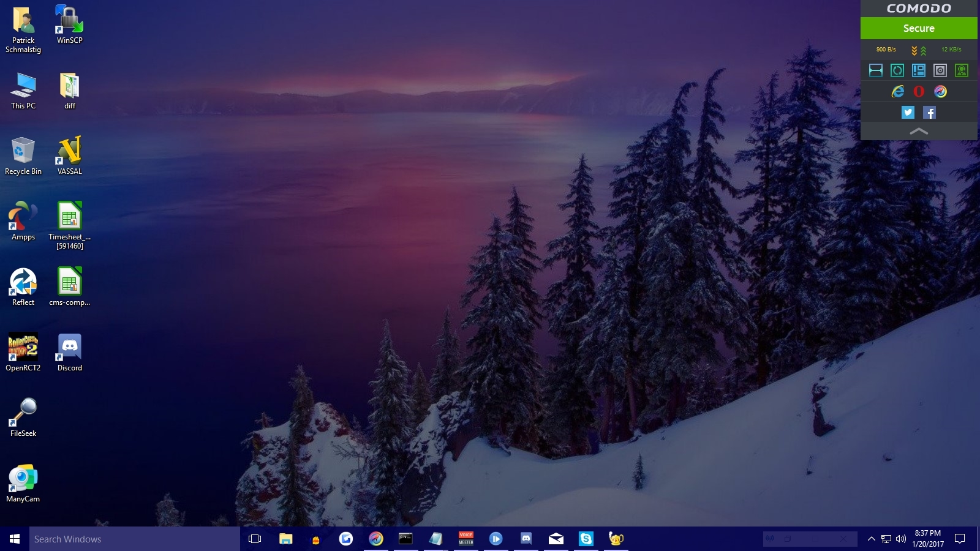Launch OpenRCT2 from the desktop
The width and height of the screenshot is (980, 551).
click(x=23, y=353)
